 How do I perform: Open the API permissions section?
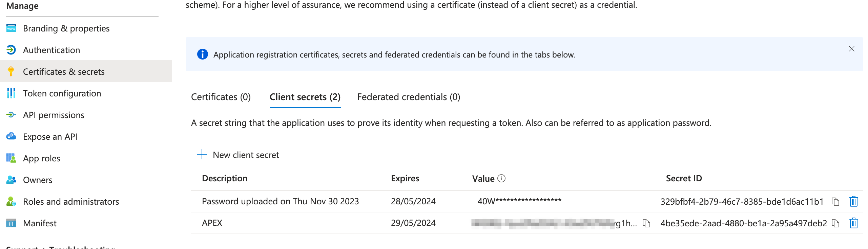pos(54,115)
